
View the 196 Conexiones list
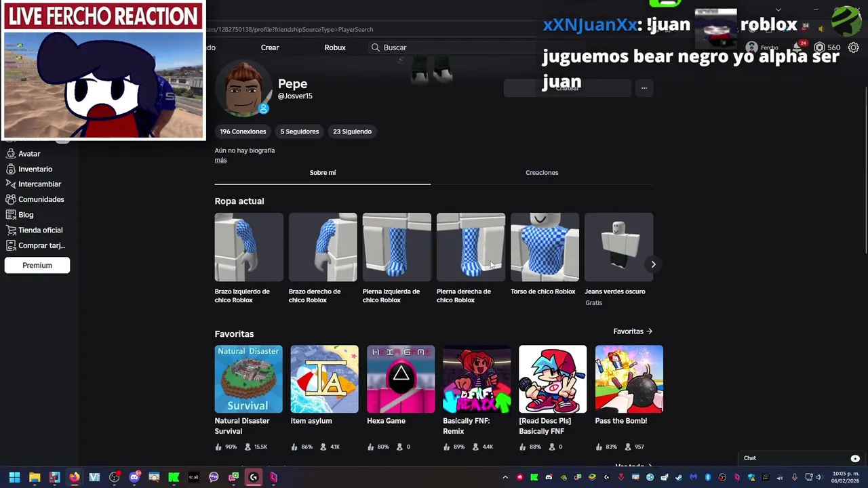point(243,131)
